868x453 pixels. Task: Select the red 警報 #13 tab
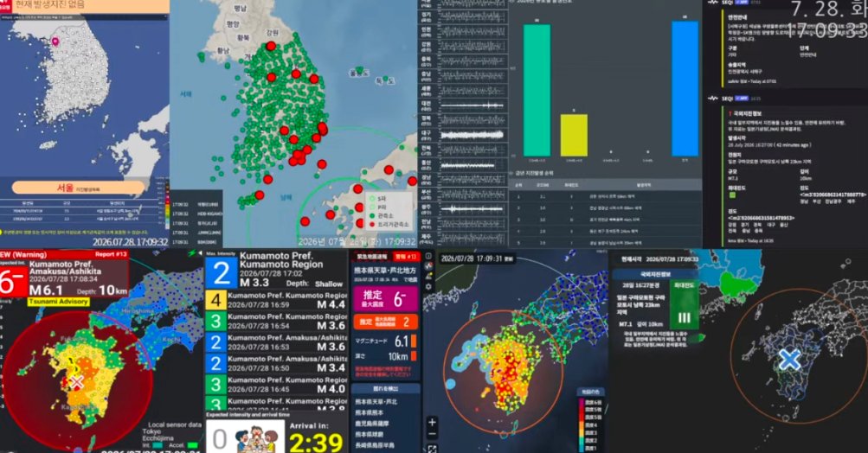click(x=405, y=257)
